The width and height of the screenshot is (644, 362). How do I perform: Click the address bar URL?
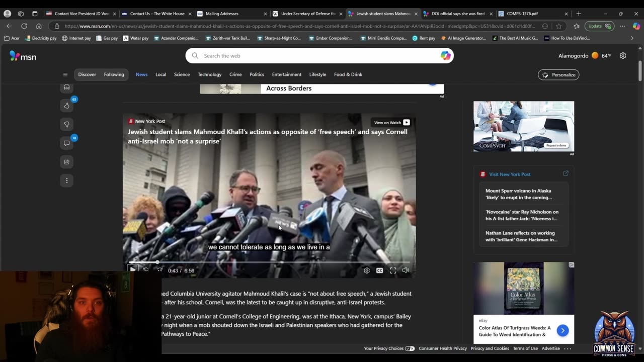300,26
